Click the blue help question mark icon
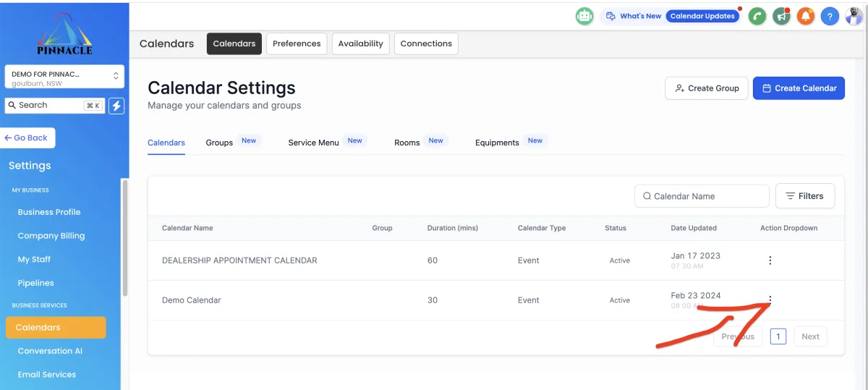This screenshot has height=390, width=868. coord(830,16)
